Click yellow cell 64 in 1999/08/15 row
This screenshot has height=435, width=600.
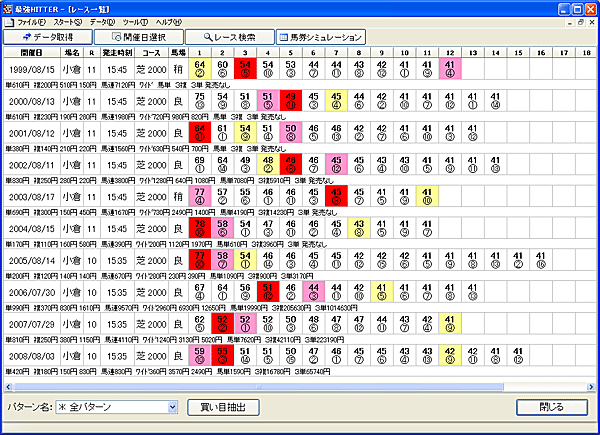pyautogui.click(x=199, y=69)
